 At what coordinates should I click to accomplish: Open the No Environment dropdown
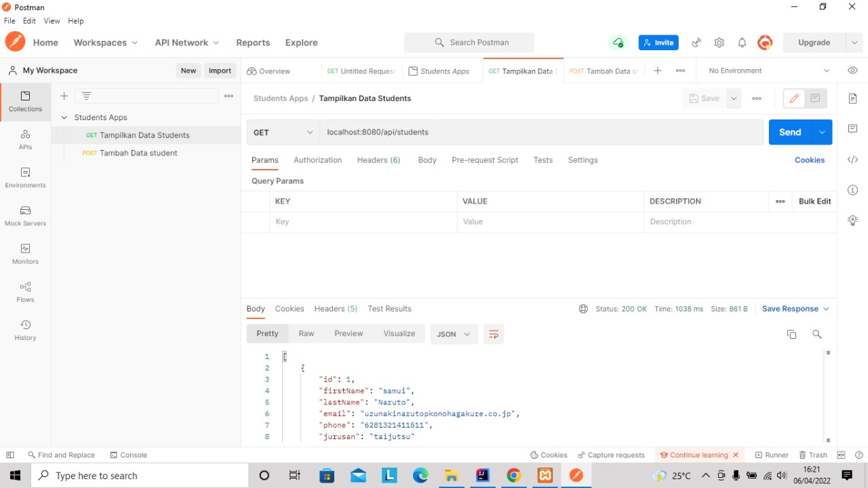(766, 70)
